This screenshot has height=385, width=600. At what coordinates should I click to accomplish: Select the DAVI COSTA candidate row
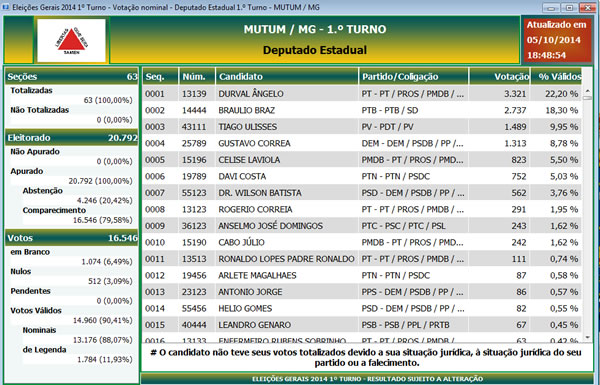(x=362, y=176)
